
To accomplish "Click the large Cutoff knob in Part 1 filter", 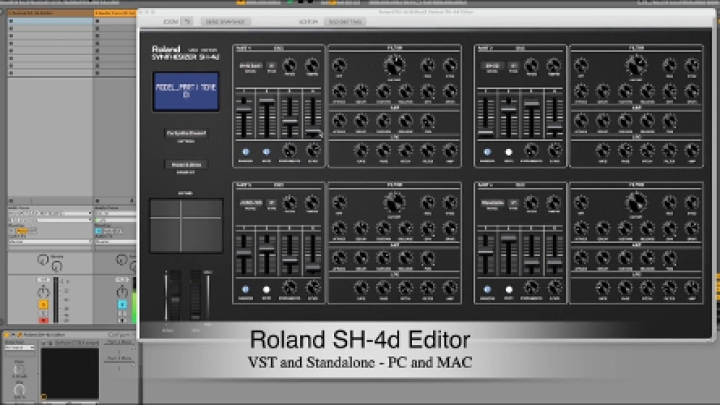I will pyautogui.click(x=394, y=66).
